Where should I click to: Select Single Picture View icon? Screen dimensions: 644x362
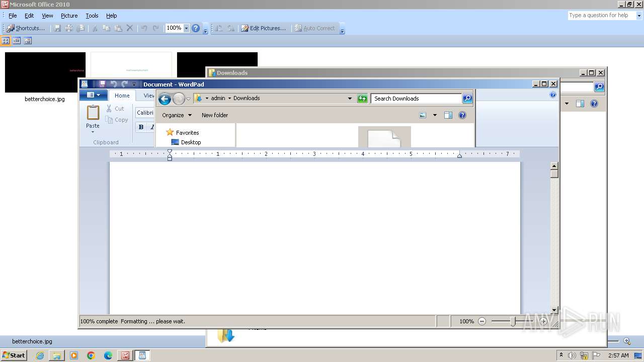click(28, 41)
